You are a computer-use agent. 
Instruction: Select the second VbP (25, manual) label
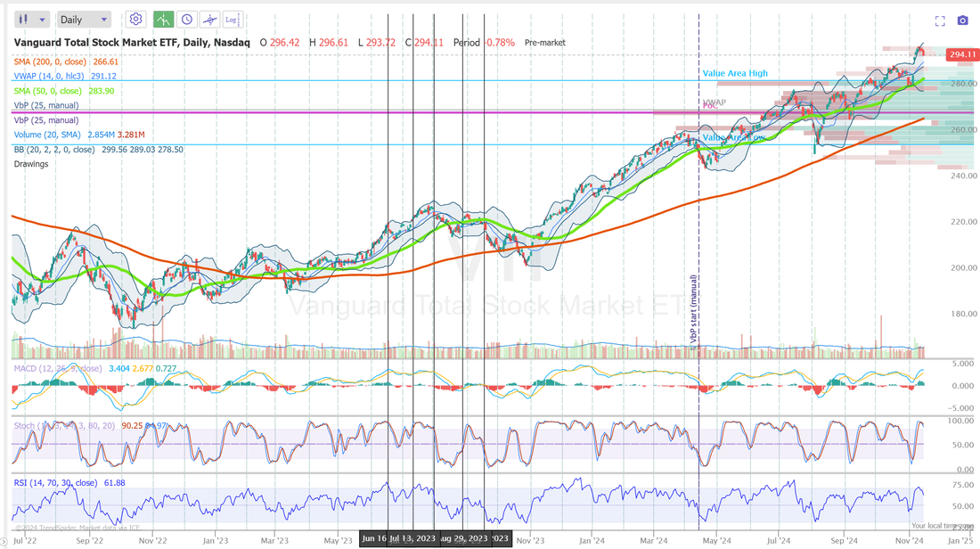tap(46, 120)
